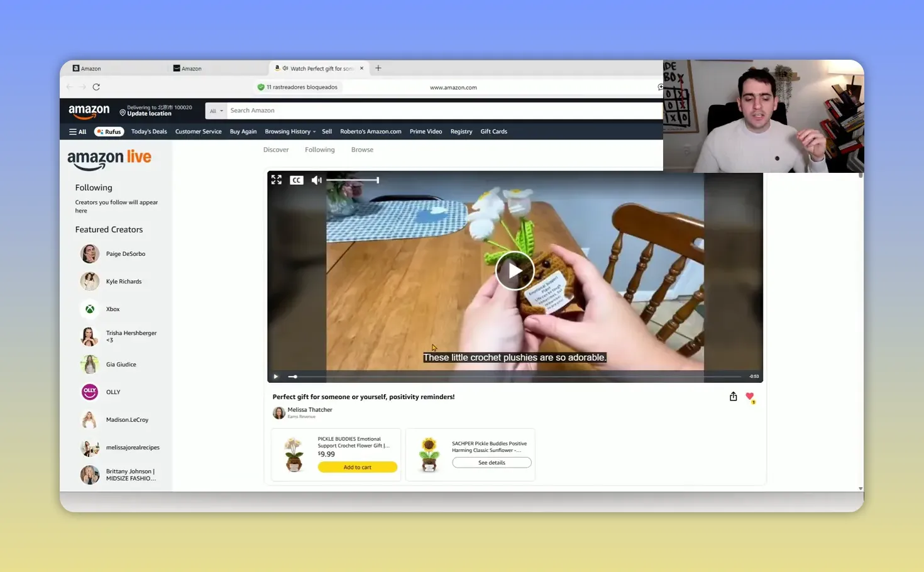
Task: Go back with browser back arrow
Action: point(69,87)
